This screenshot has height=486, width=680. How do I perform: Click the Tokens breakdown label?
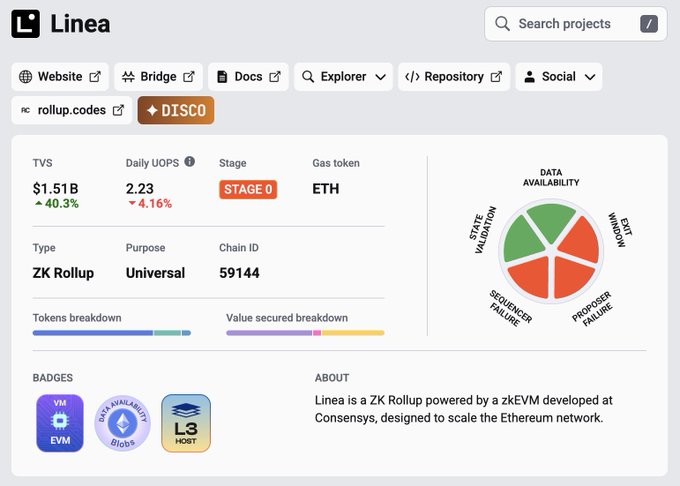(77, 318)
